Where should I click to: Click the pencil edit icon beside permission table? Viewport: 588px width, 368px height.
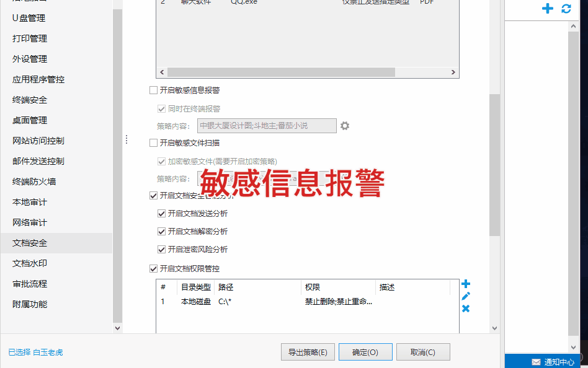pos(466,296)
